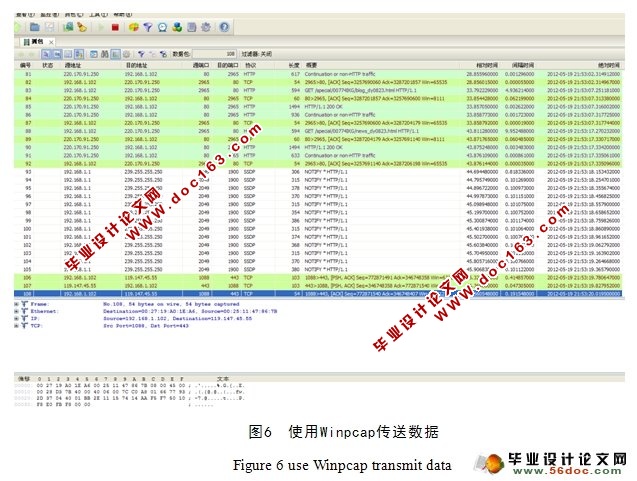Screen dimensions: 637x481
Task: Click the 数据包 count field showing 108
Action: (214, 54)
